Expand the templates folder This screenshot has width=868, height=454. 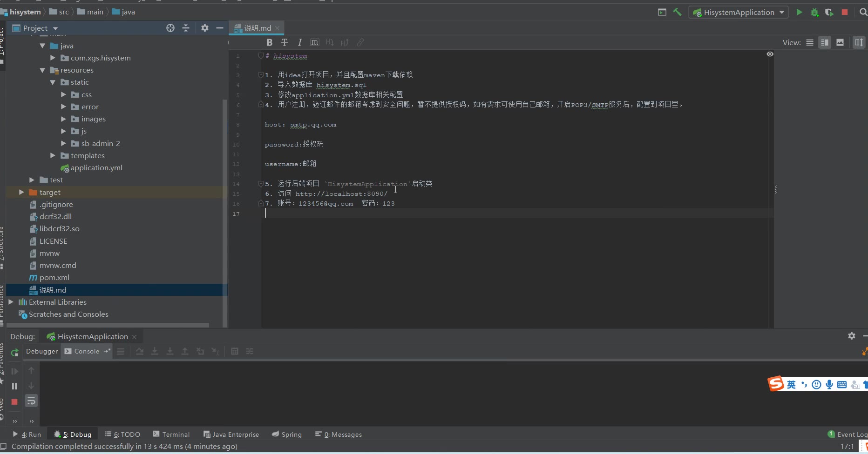pyautogui.click(x=53, y=155)
